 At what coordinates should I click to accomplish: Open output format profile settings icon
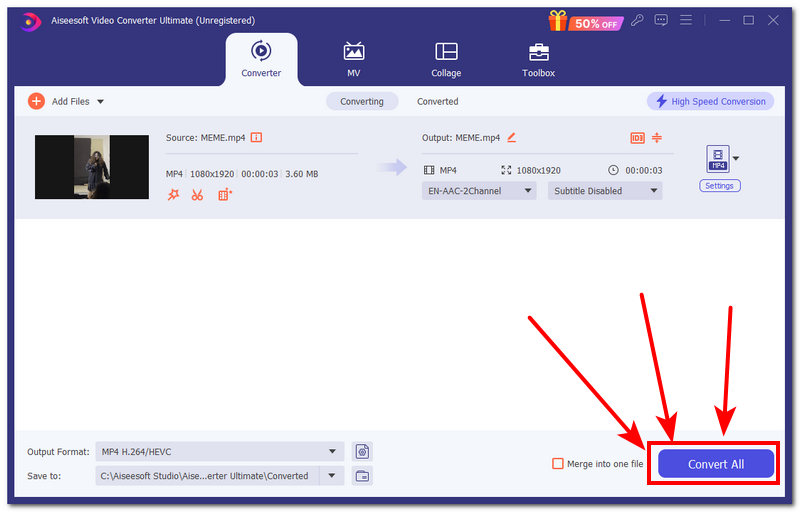[362, 451]
